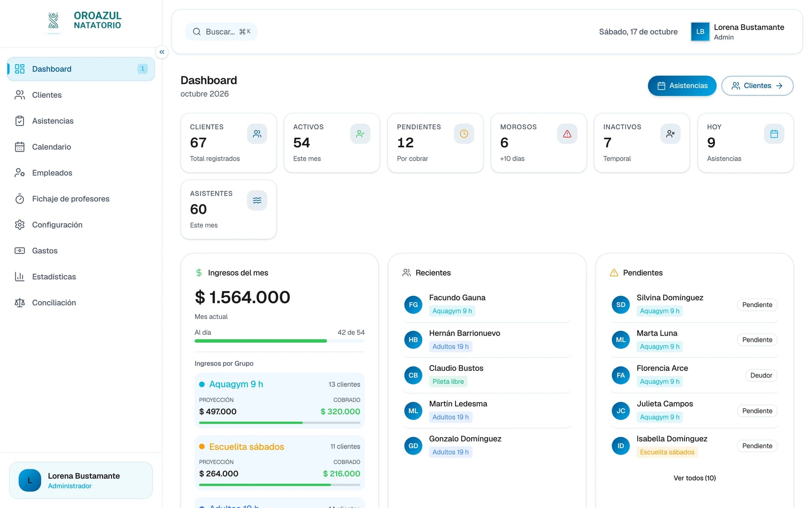
Task: Click the Calendario calendar icon in sidebar
Action: coord(20,147)
